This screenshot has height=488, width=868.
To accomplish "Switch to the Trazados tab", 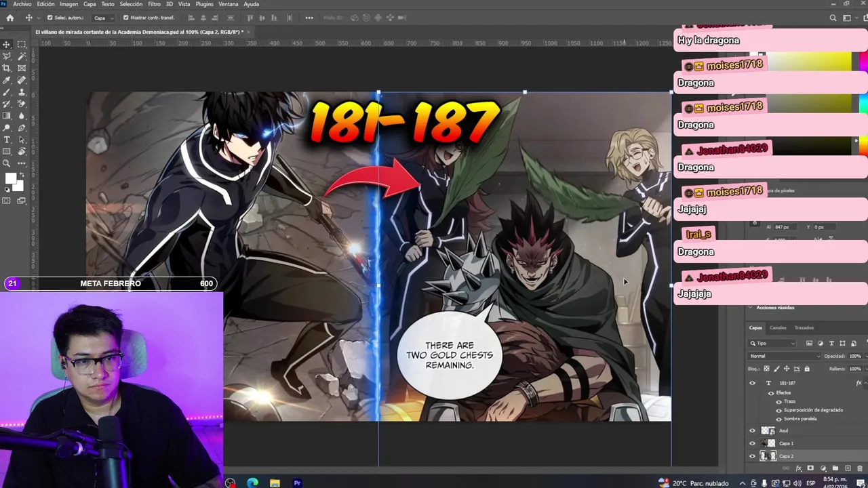I will coord(804,327).
